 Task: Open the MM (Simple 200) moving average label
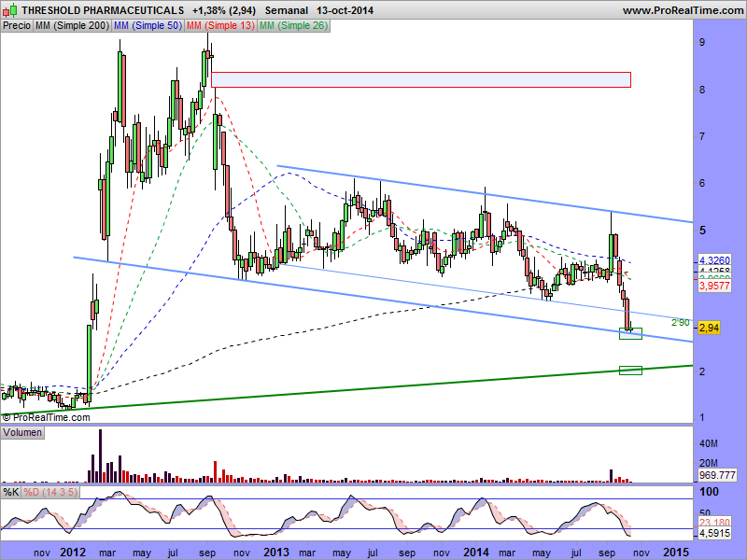(73, 26)
